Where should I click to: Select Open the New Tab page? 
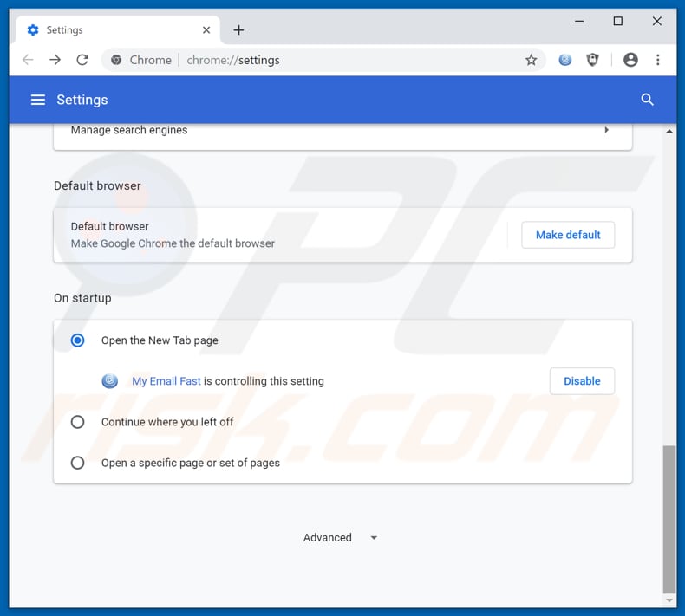coord(78,340)
